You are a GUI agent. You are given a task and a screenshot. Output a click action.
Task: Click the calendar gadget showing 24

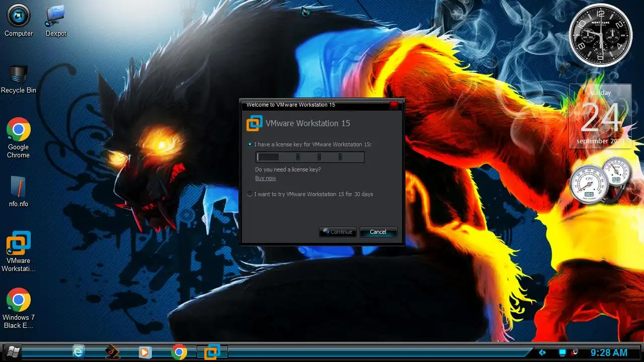tap(600, 116)
